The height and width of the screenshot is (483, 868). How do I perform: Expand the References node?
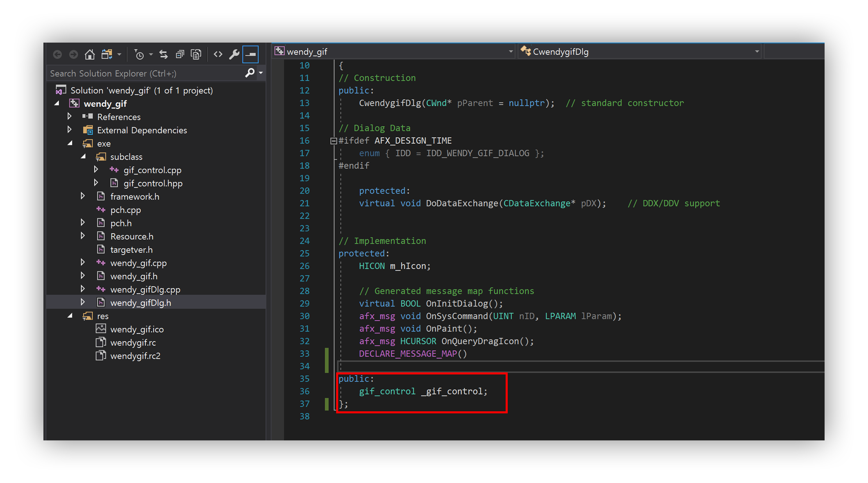click(x=70, y=117)
